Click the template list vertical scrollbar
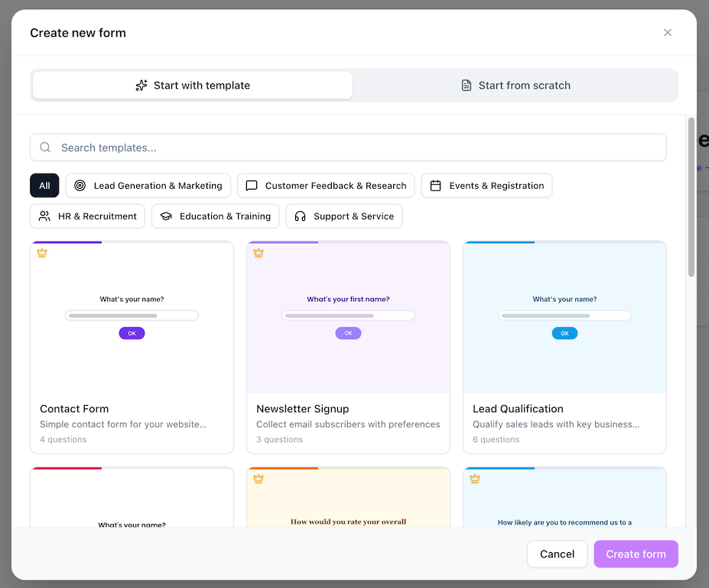This screenshot has width=709, height=588. click(691, 197)
